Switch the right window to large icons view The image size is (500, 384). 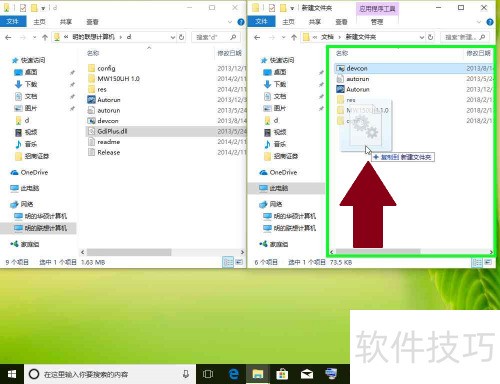tap(488, 262)
